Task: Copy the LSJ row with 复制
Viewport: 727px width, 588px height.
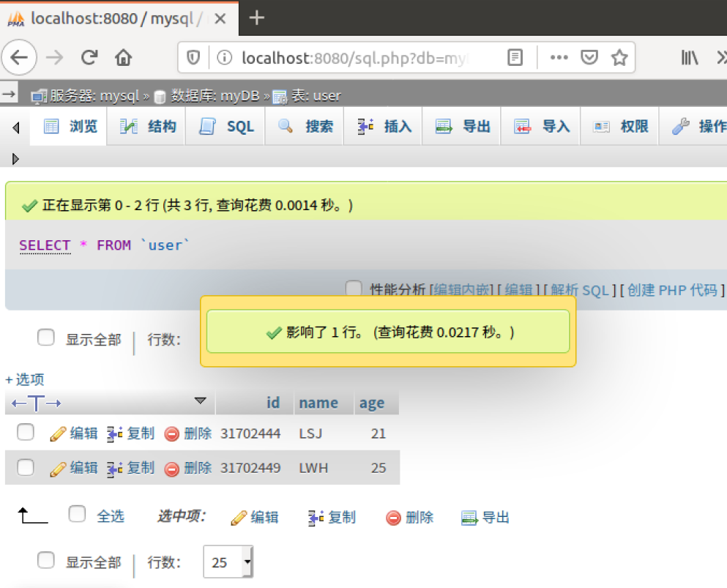Action: pyautogui.click(x=131, y=433)
